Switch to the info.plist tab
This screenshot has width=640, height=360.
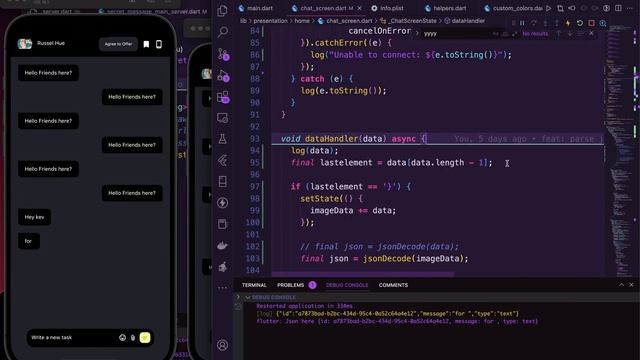click(x=387, y=8)
